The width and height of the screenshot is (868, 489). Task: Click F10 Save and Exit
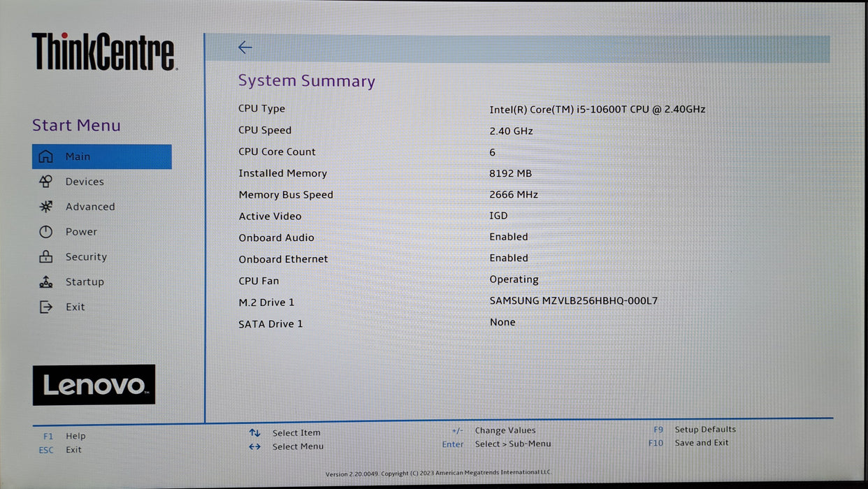point(688,443)
